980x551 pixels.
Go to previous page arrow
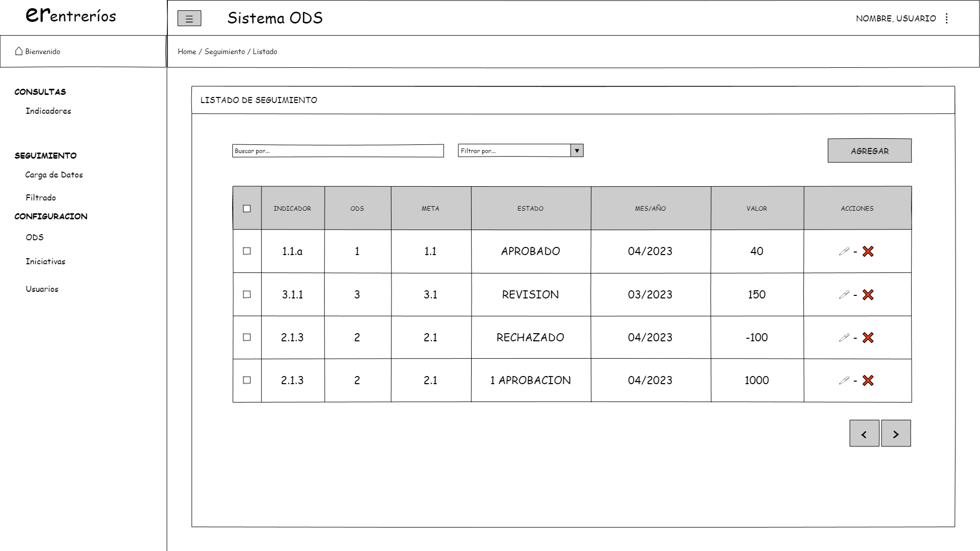point(864,434)
